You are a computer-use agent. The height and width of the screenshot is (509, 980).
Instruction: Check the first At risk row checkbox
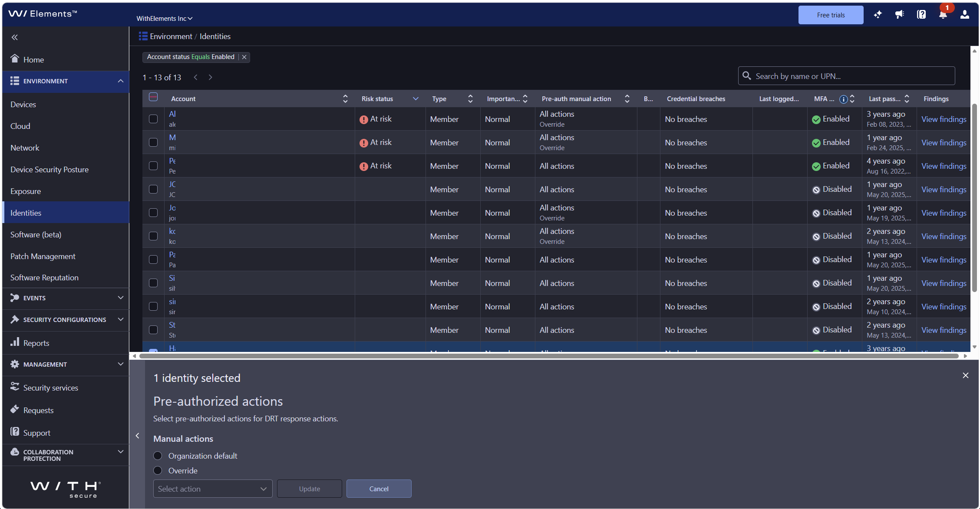[153, 119]
